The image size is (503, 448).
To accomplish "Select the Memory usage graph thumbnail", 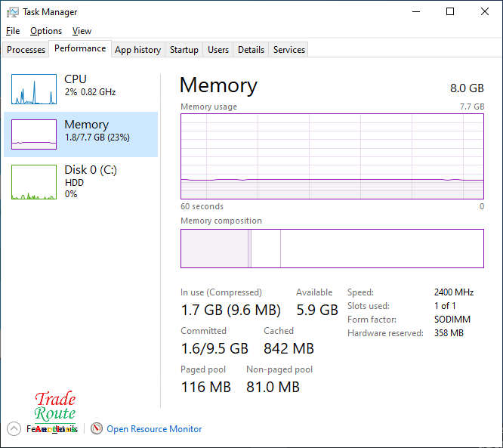I will pyautogui.click(x=34, y=134).
